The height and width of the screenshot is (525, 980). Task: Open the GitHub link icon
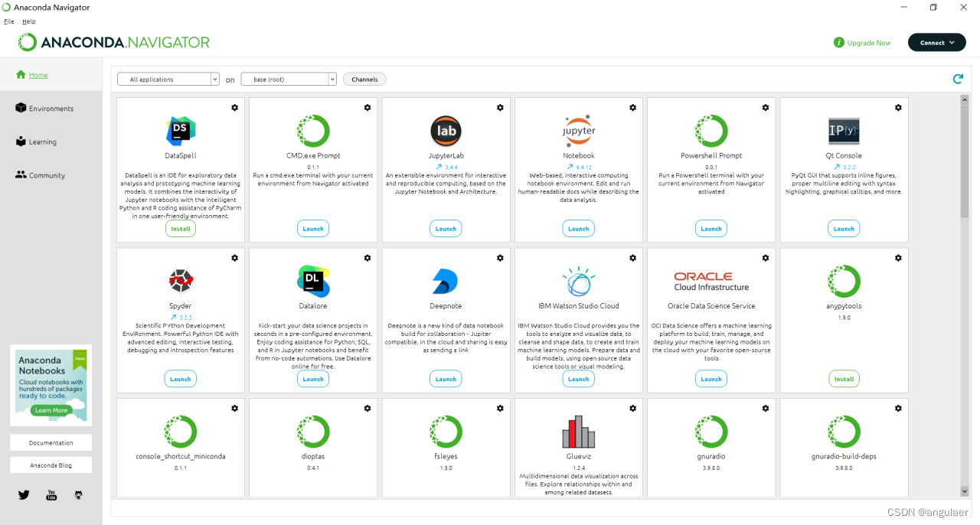pos(78,495)
